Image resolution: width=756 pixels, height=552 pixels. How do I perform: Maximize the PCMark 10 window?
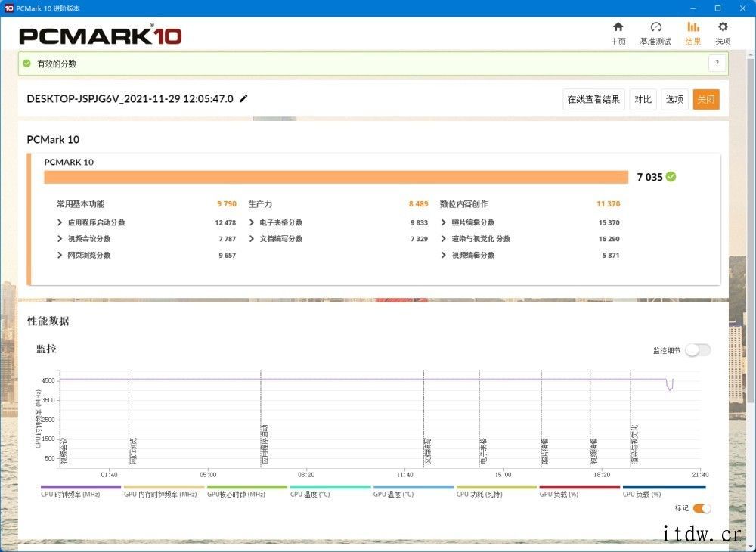[x=718, y=8]
